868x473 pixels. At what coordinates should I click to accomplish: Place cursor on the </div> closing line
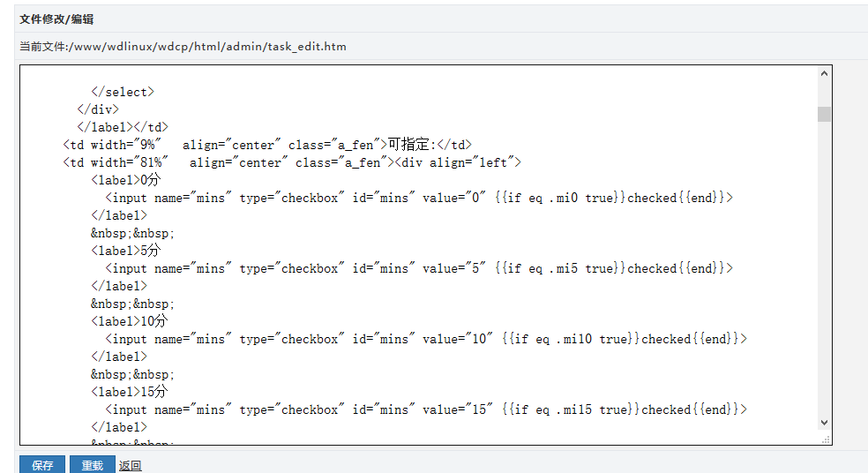(x=98, y=109)
